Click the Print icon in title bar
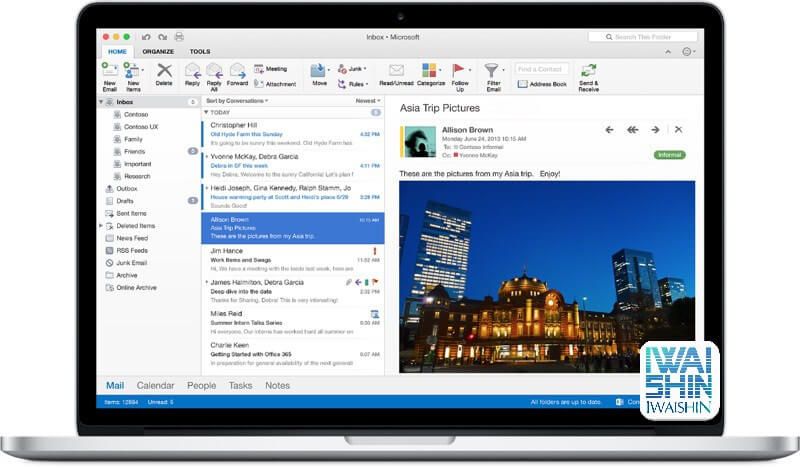This screenshot has height=468, width=800. [179, 37]
